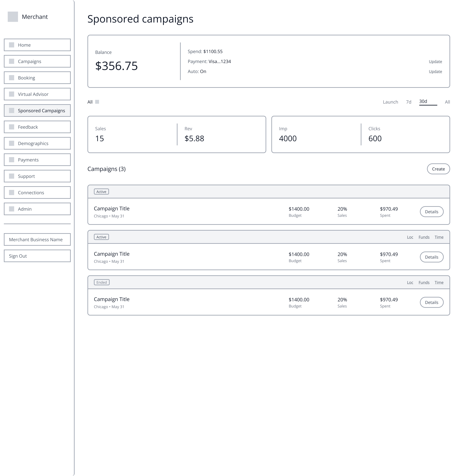Click the Sponsored Campaigns sidebar icon
This screenshot has height=476, width=463.
point(11,110)
